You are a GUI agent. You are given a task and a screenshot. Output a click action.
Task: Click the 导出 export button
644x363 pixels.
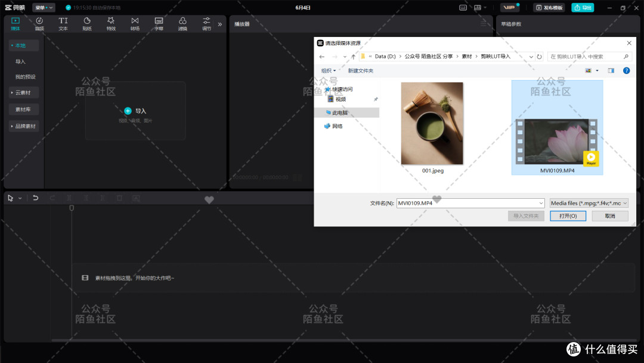point(583,7)
